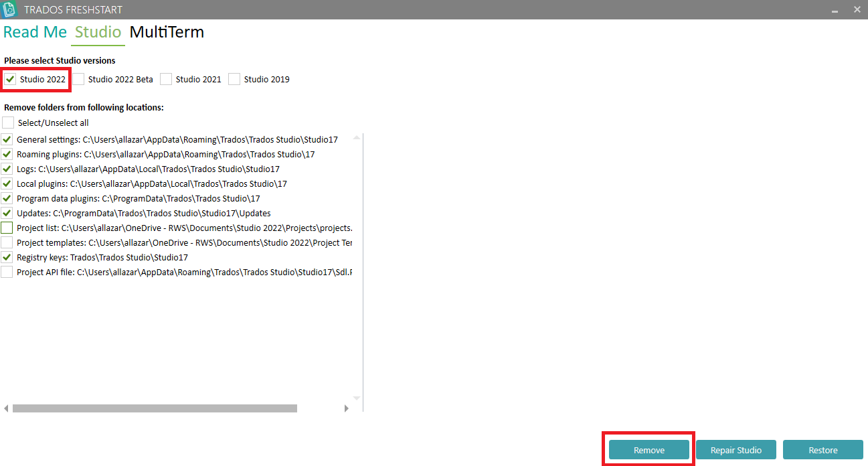Click the scroll down arrow of list
This screenshot has width=868, height=466.
click(357, 398)
